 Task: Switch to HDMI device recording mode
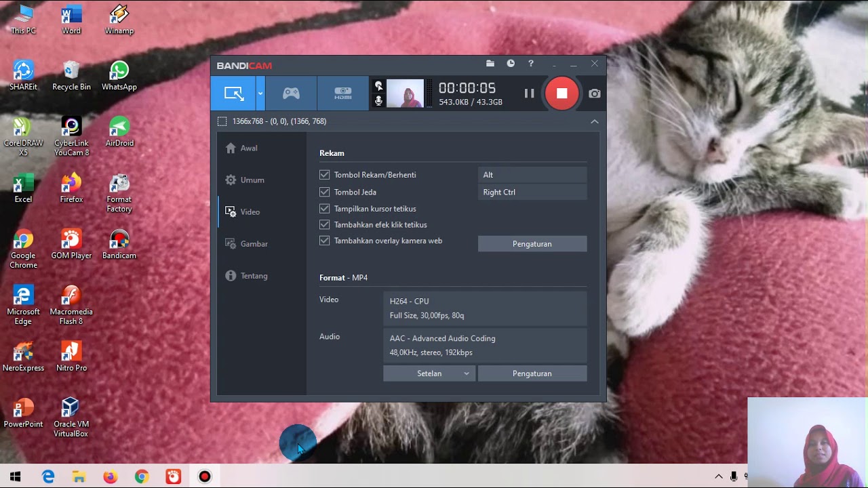343,94
